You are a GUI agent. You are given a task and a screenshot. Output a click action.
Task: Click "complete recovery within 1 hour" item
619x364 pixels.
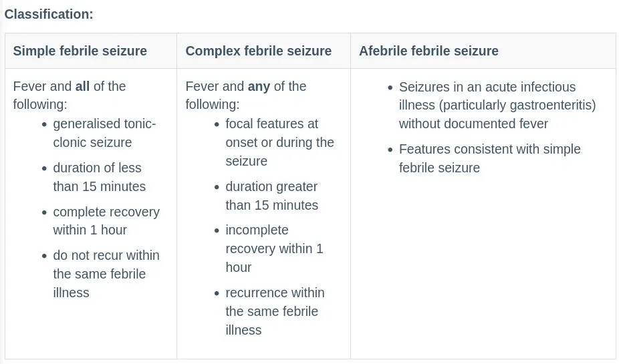(106, 220)
